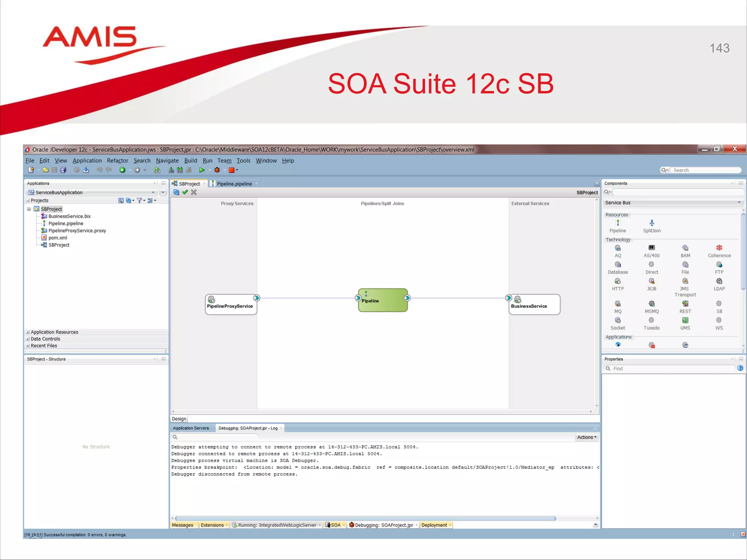Open the File menu

tap(30, 160)
